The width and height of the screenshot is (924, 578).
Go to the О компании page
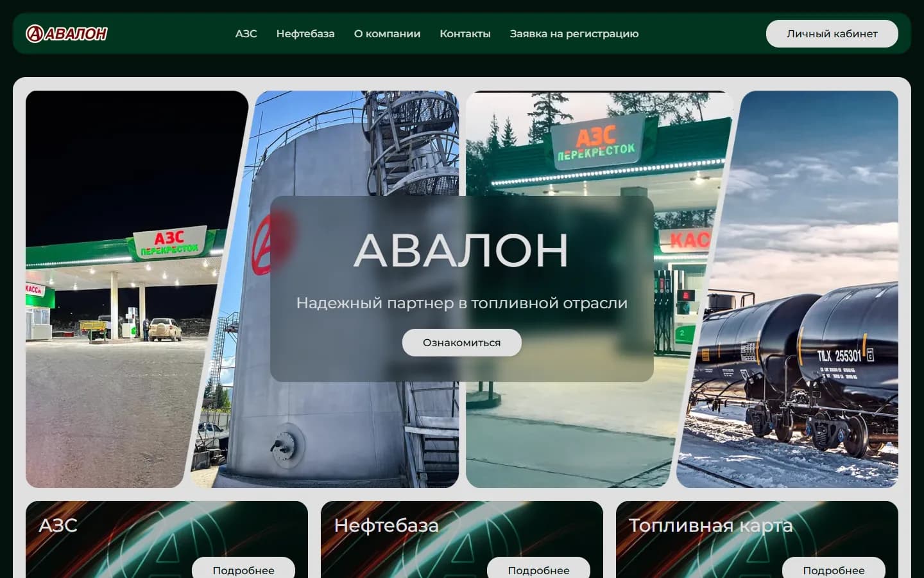click(x=387, y=33)
